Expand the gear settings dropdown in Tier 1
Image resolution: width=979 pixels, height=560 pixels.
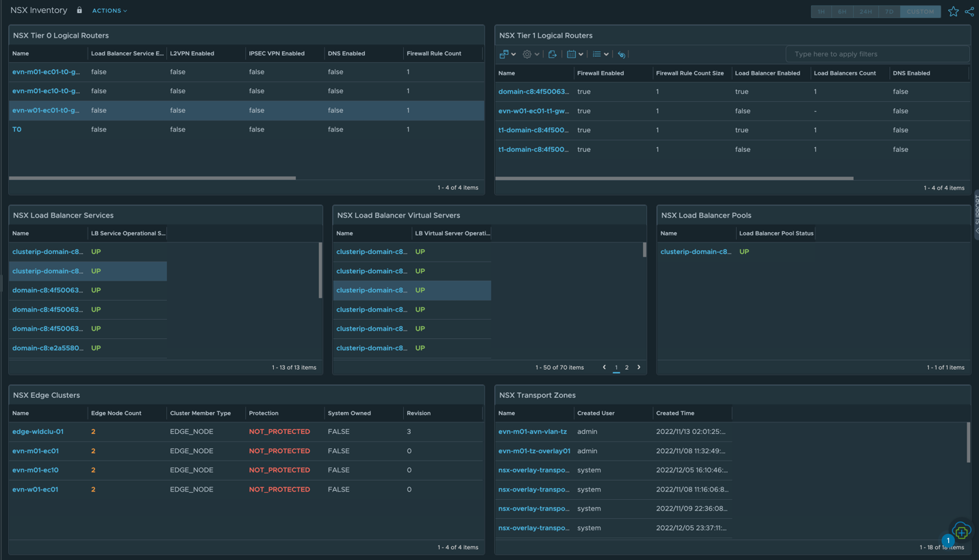531,54
